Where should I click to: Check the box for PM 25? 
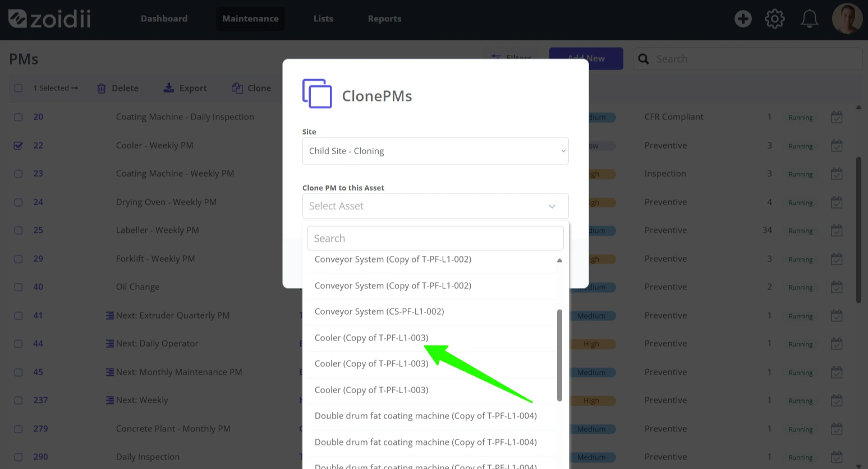(x=19, y=231)
